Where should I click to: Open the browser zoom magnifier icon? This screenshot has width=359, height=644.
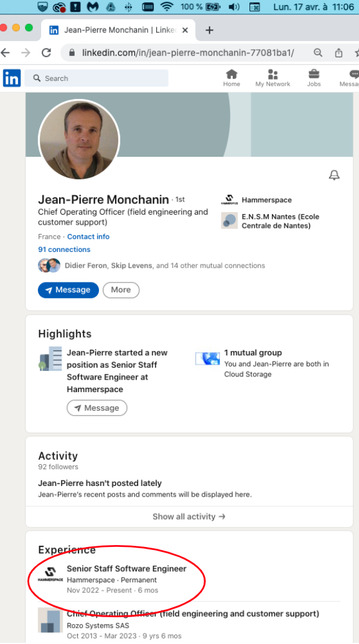(x=318, y=52)
